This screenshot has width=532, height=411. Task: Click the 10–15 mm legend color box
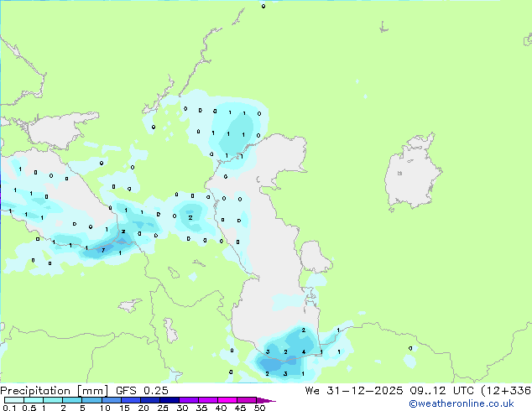click(112, 400)
